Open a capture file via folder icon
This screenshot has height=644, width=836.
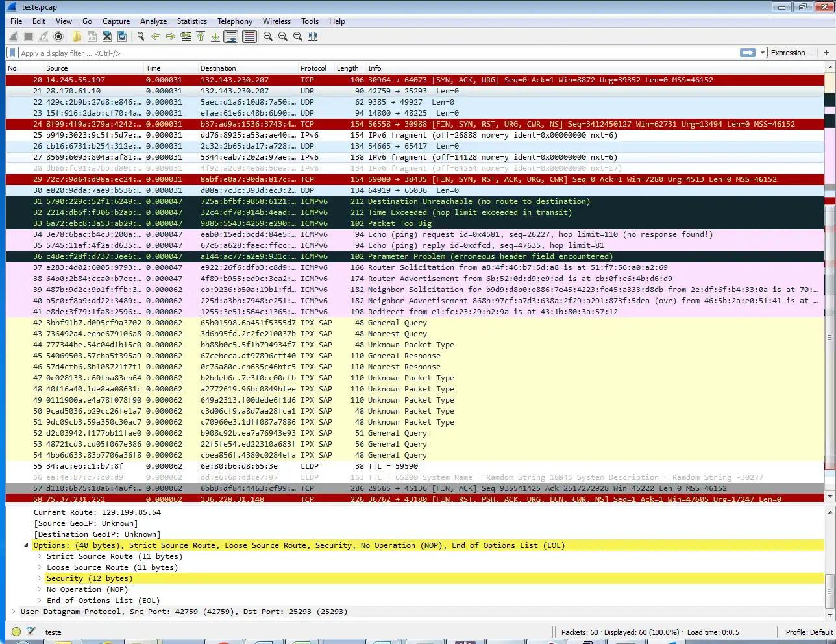(x=77, y=36)
